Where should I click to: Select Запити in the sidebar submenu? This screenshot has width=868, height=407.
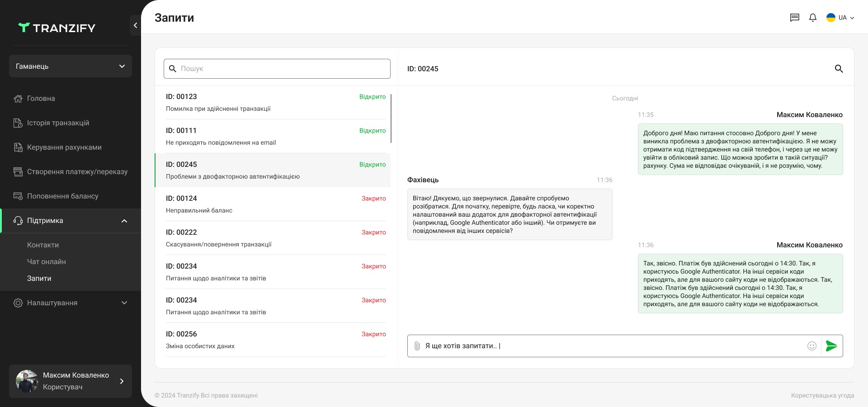(39, 278)
